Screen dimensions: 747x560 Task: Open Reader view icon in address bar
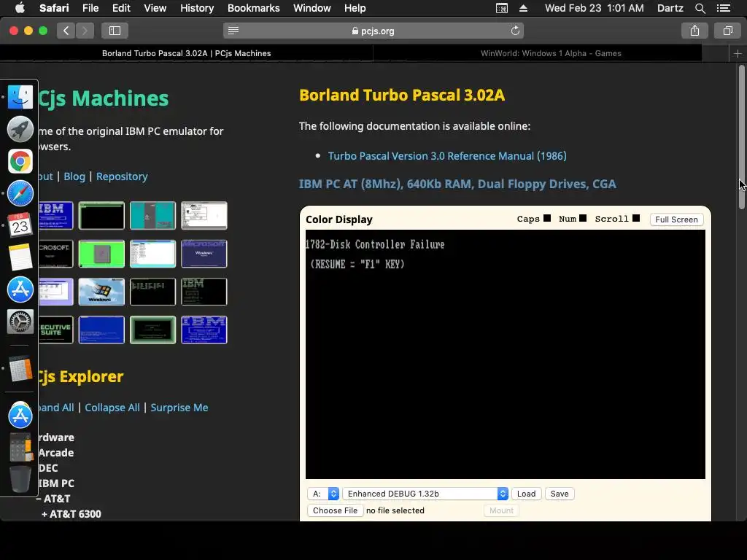tap(233, 31)
